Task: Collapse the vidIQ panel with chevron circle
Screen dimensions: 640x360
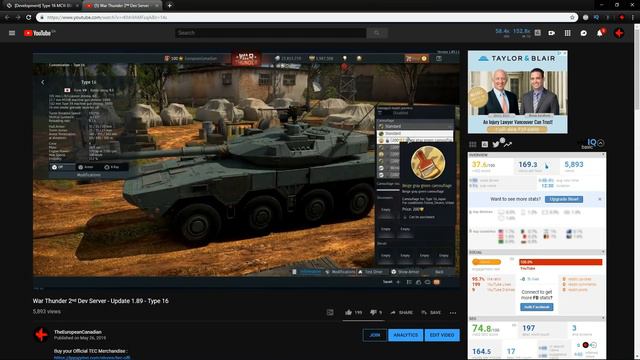Action: pos(600,143)
